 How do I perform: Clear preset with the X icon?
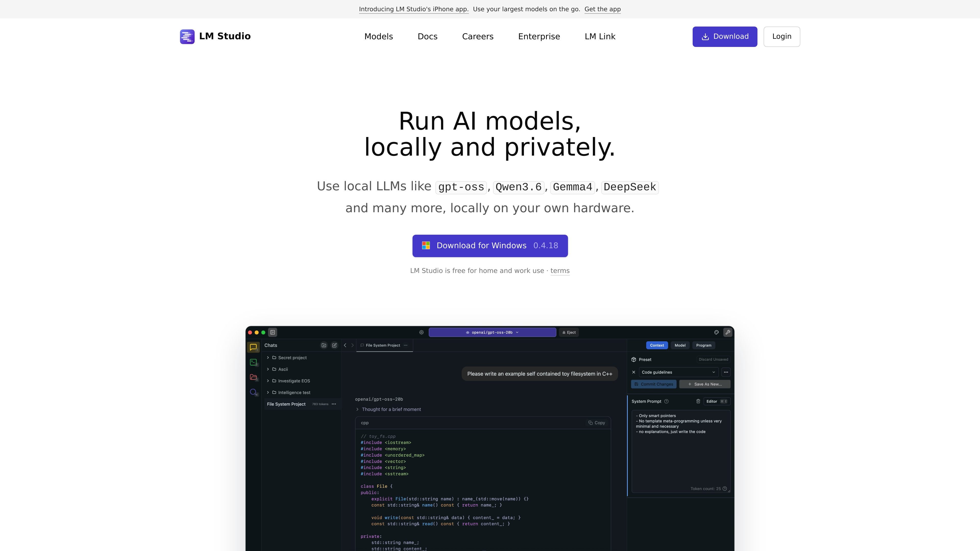pyautogui.click(x=633, y=372)
